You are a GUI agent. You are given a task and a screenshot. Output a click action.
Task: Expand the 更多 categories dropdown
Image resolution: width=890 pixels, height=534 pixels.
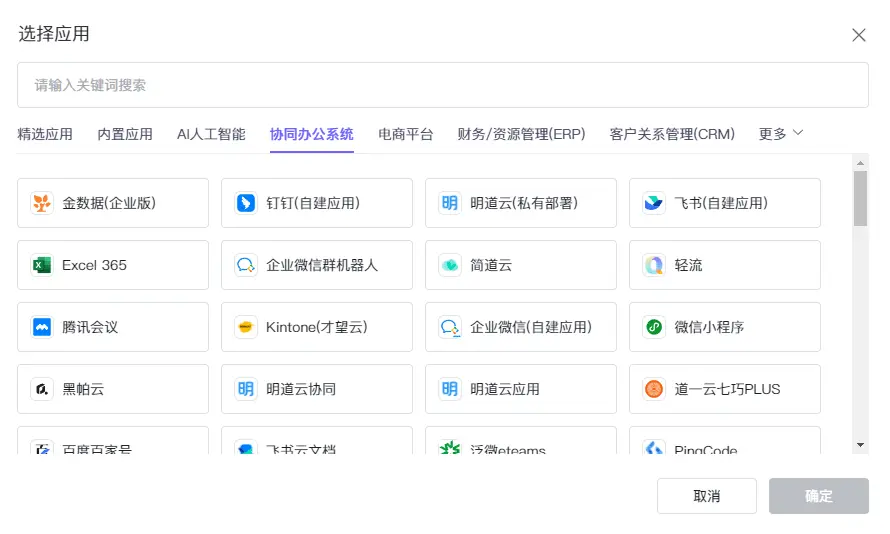click(x=781, y=134)
